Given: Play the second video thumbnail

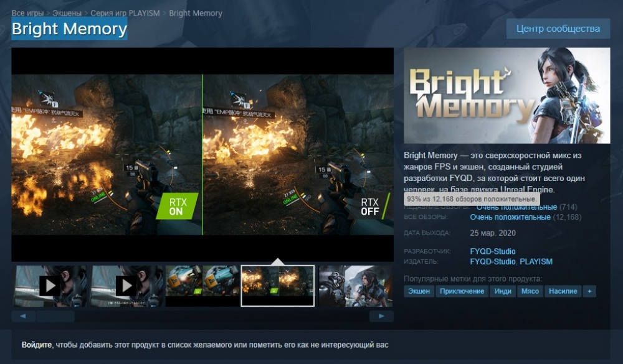Looking at the screenshot, I should click(x=127, y=286).
